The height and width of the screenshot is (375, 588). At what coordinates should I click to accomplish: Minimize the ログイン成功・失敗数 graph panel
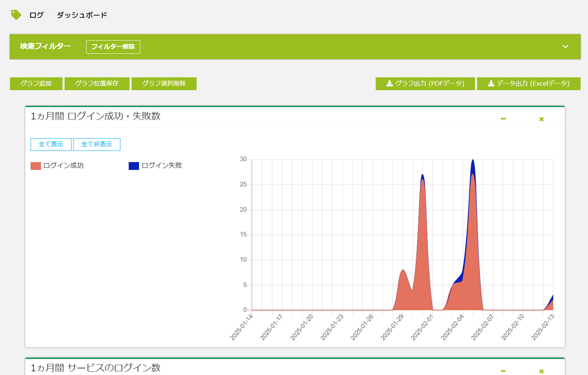coord(503,119)
